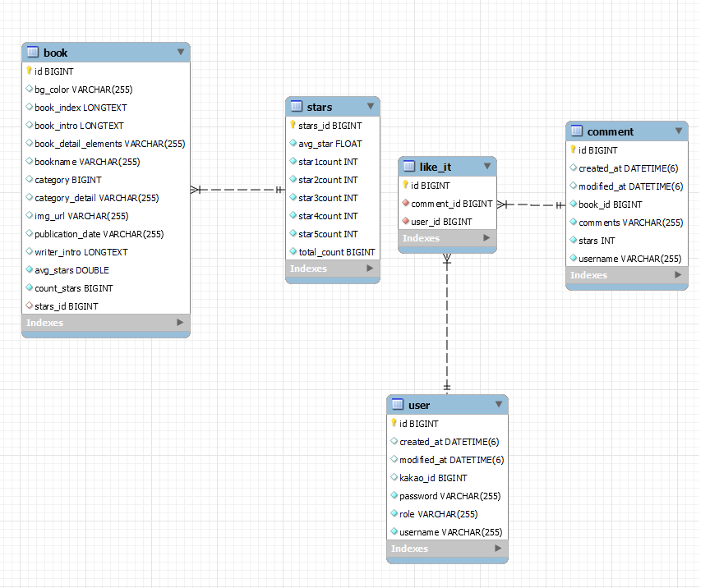
Task: Select username VARCHAR(255) in comment table
Action: (x=627, y=259)
